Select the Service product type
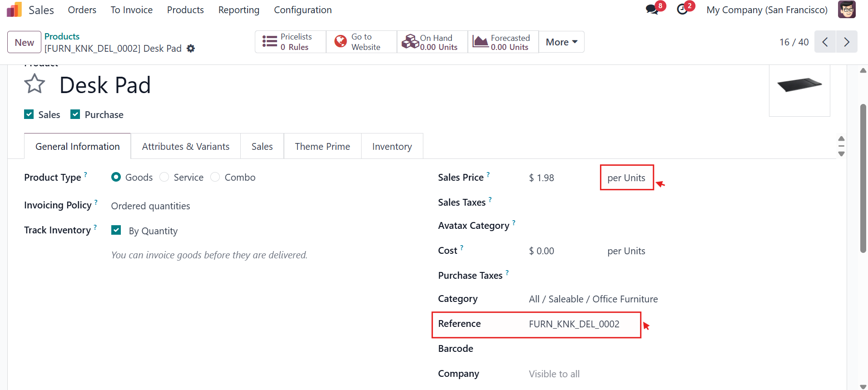Screen dimensions: 868x390 (164, 177)
